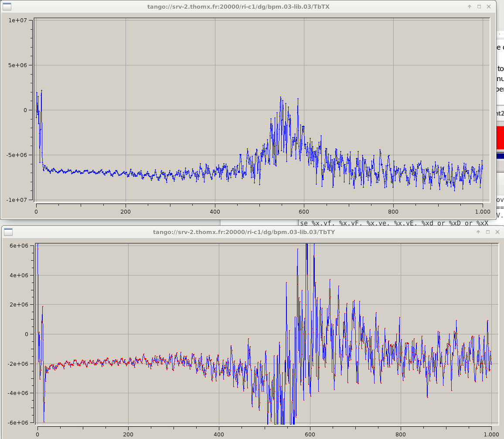
Task: Close the TbTX plot window
Action: pyautogui.click(x=489, y=7)
